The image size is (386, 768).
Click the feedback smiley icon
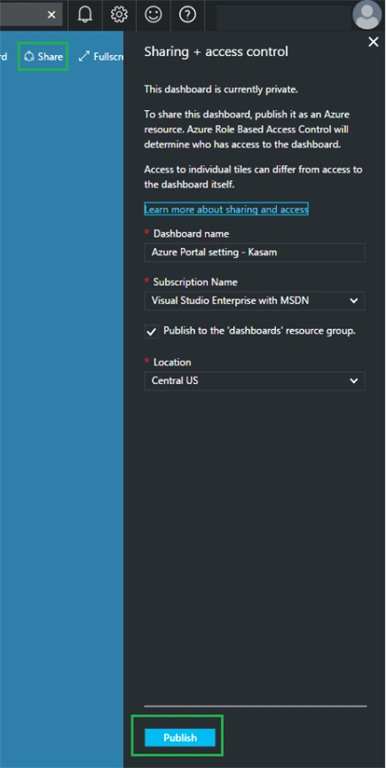[153, 15]
